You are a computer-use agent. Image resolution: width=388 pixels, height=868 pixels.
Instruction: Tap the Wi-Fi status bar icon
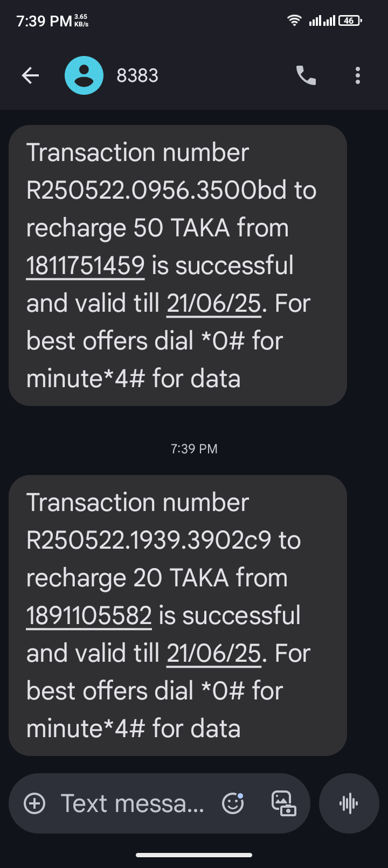click(x=294, y=20)
